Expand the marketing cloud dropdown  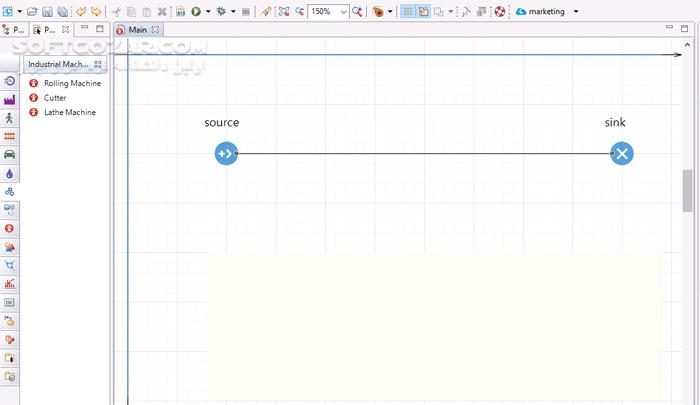(x=576, y=12)
